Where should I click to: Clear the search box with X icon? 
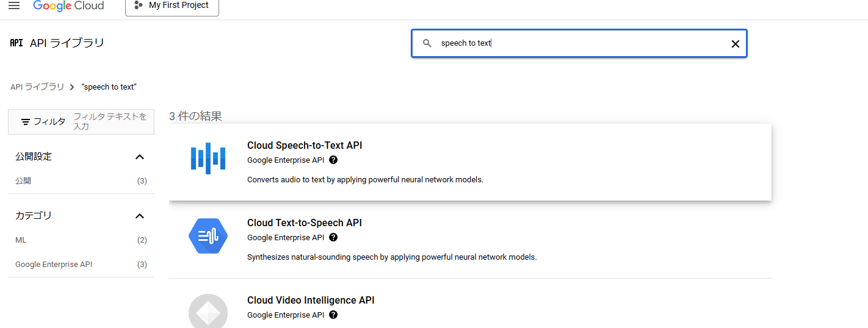(x=735, y=44)
